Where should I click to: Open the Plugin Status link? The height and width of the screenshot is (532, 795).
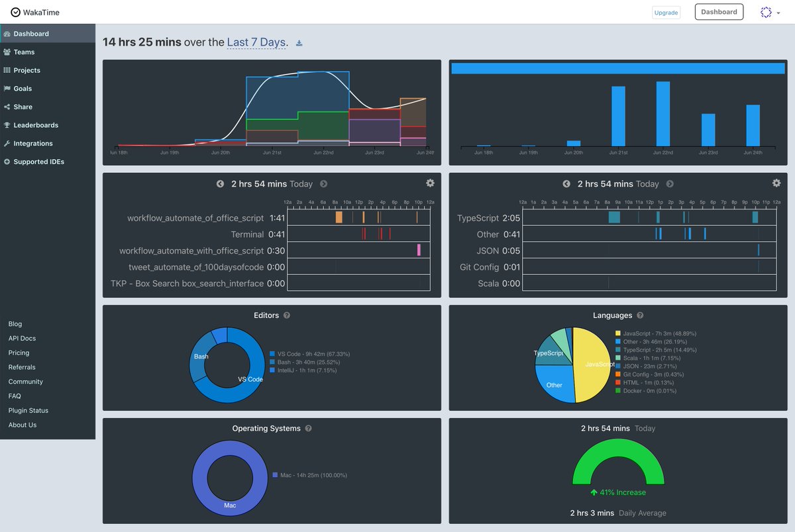28,411
